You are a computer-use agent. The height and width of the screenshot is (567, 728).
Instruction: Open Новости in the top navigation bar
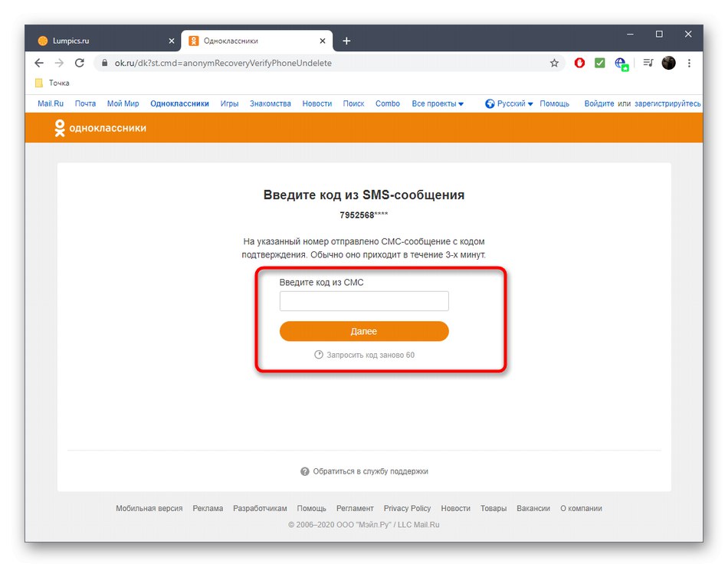click(317, 103)
